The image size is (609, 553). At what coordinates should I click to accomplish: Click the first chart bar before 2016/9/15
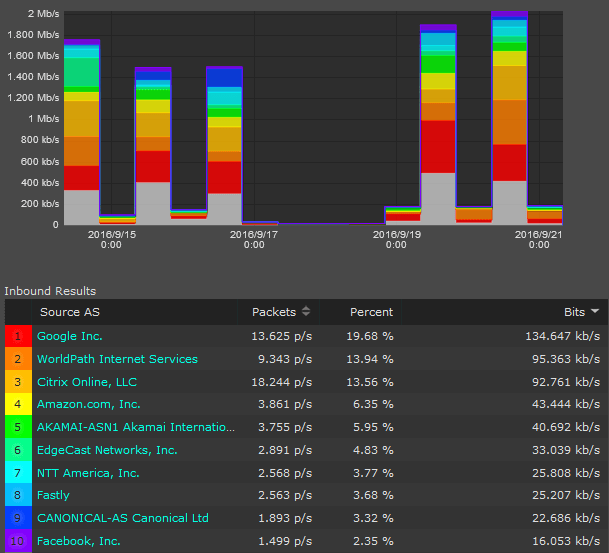click(82, 132)
